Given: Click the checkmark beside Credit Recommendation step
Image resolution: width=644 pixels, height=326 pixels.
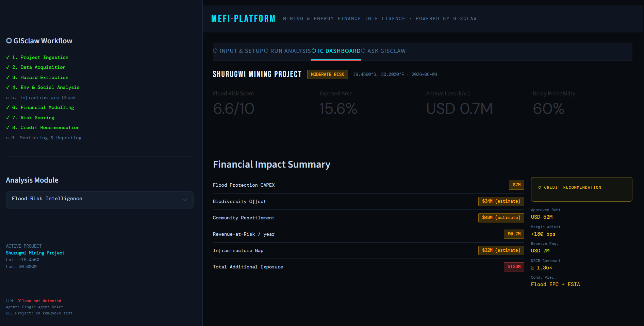Looking at the screenshot, I should tap(8, 128).
